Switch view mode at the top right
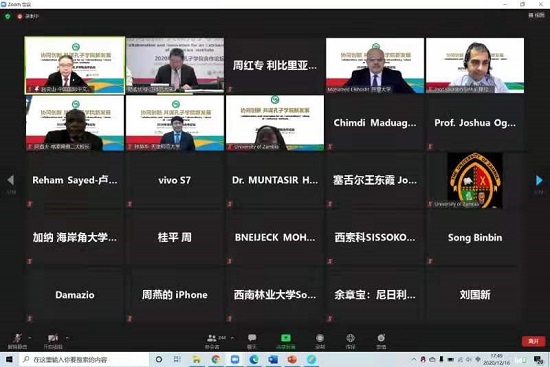550x367 pixels. point(536,15)
